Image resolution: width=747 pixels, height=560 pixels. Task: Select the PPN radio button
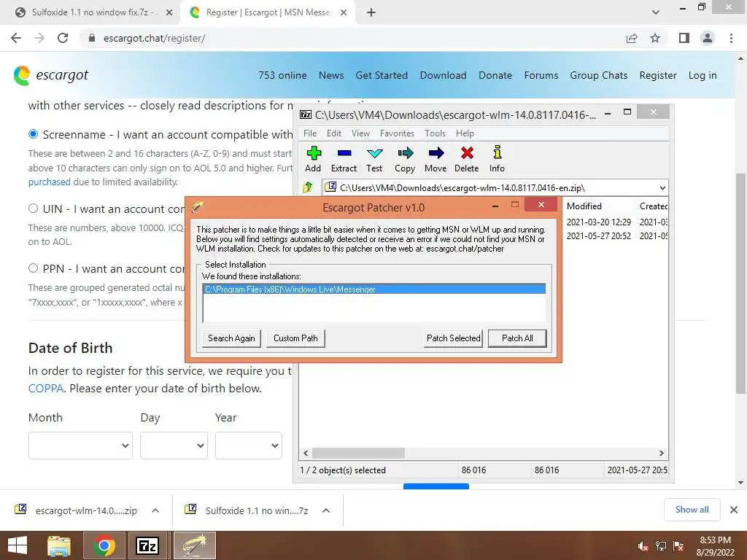33,268
